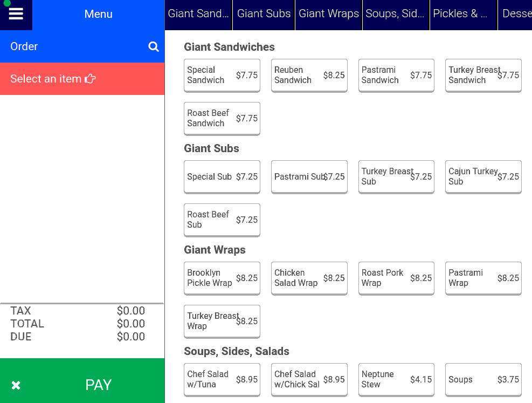Open the hamburger menu icon

coord(16,15)
